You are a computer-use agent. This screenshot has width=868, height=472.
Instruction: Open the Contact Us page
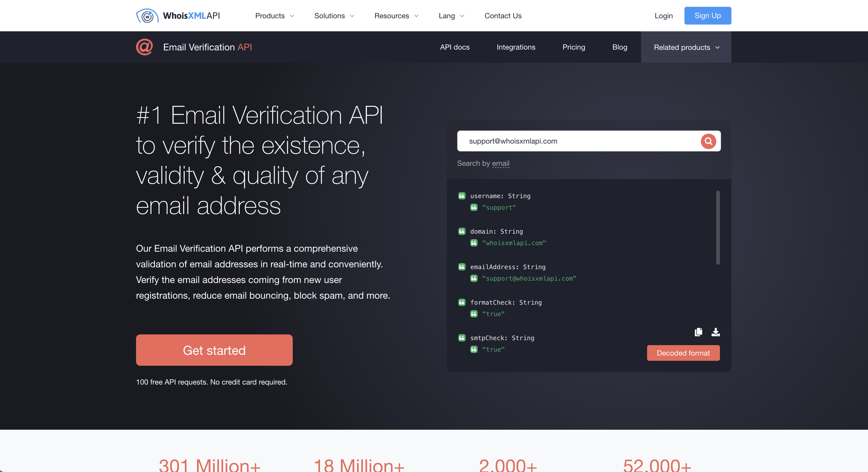pos(503,16)
